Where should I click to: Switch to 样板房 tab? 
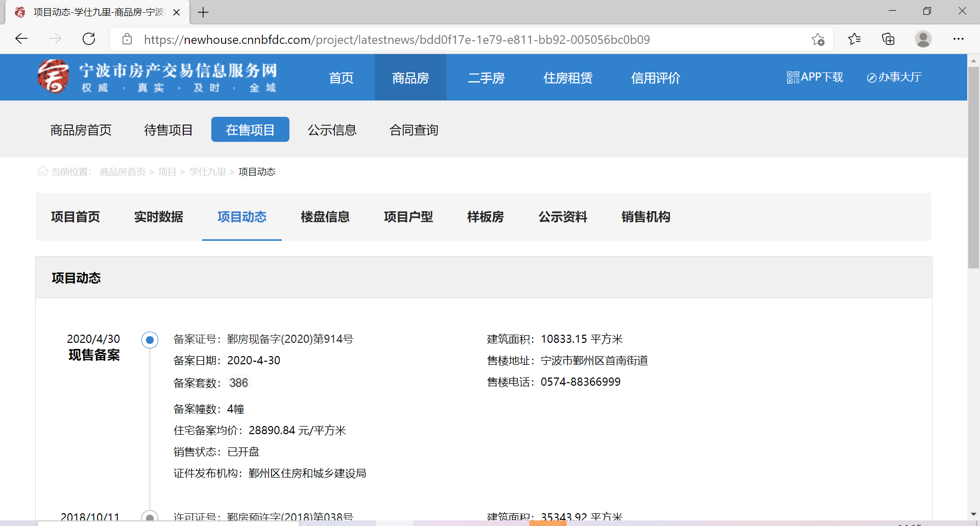pos(485,217)
